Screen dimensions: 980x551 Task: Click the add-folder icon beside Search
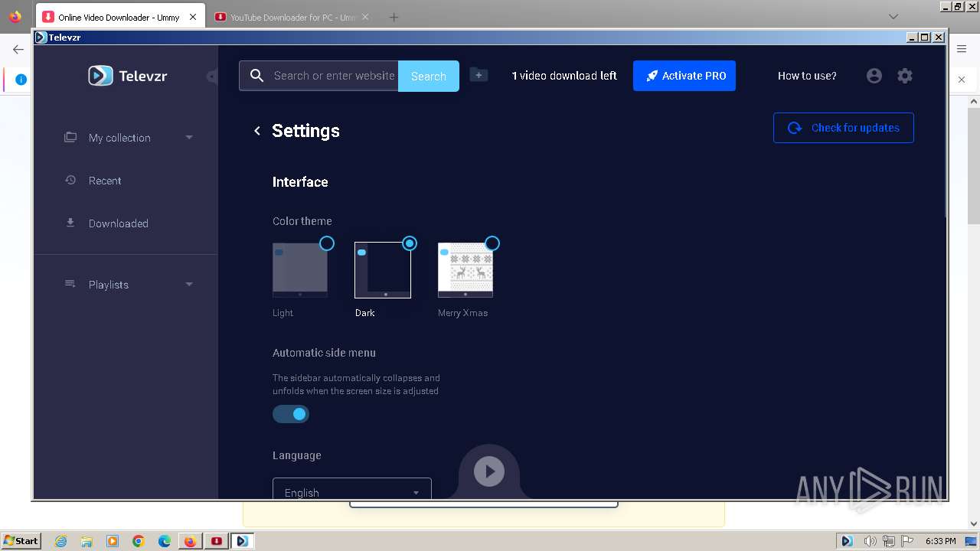[x=479, y=75]
